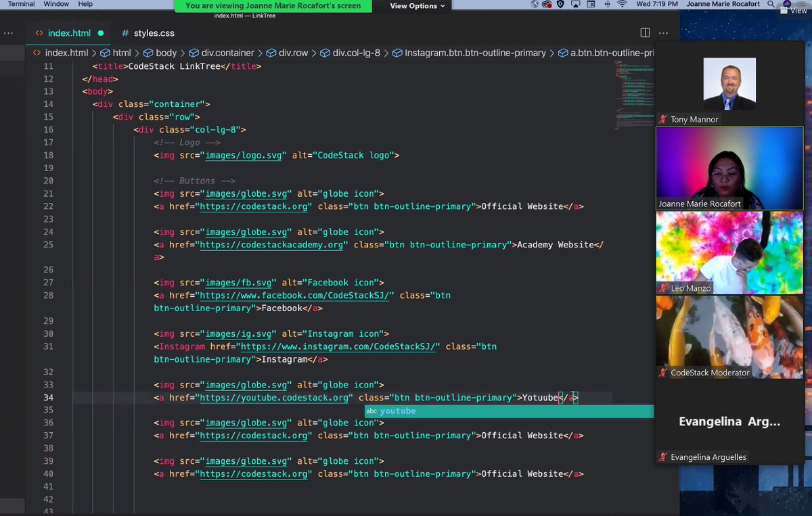Click muted mic icon beside CodeStack Moderator
Image resolution: width=812 pixels, height=516 pixels.
click(x=663, y=373)
